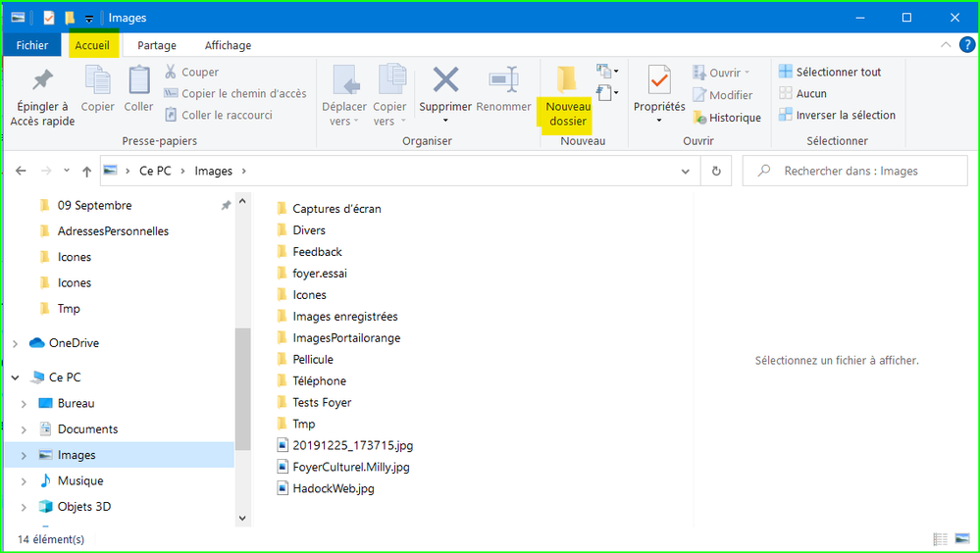
Task: Switch to details view in status bar
Action: point(941,539)
